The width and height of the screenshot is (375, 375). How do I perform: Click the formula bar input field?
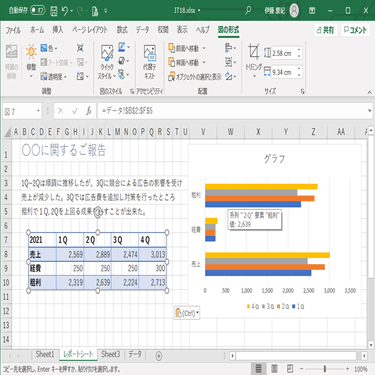232,111
